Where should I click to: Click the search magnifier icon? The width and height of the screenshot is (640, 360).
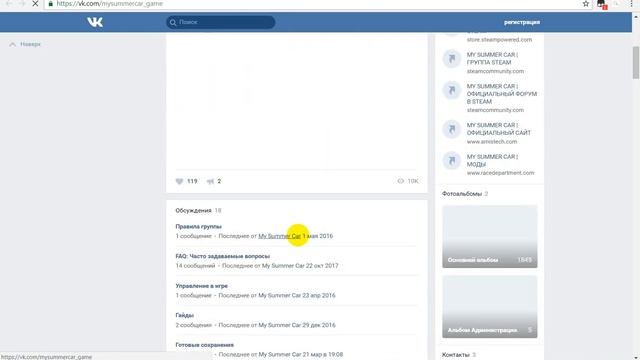[173, 22]
